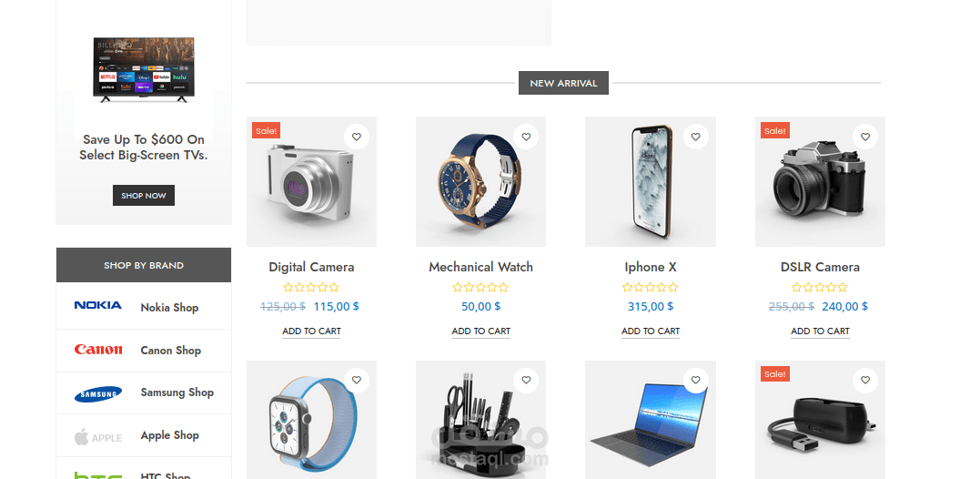Click heart icon on desk organizer product

[526, 381]
